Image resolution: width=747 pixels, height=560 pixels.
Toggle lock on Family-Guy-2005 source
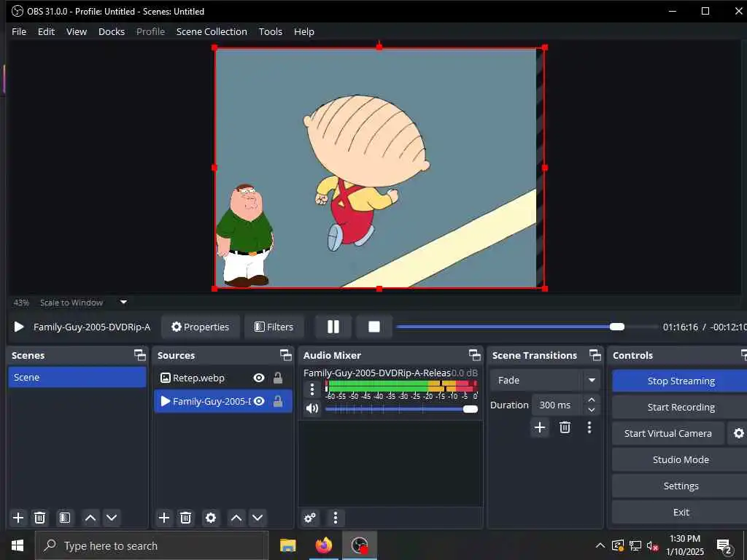278,402
